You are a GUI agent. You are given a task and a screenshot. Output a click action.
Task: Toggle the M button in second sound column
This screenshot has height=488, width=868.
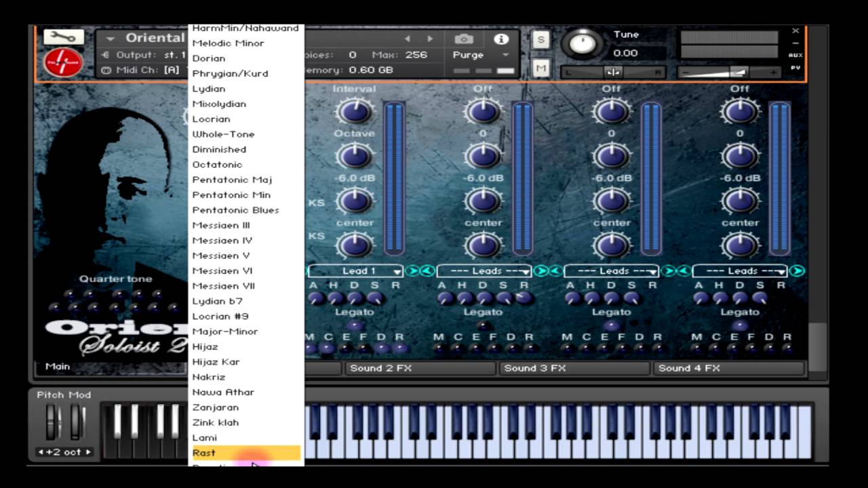point(439,348)
